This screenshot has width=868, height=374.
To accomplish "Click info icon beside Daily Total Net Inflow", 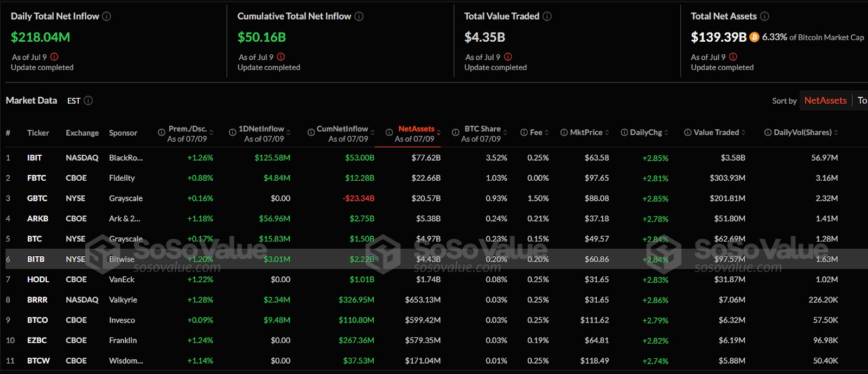I will coord(107,16).
